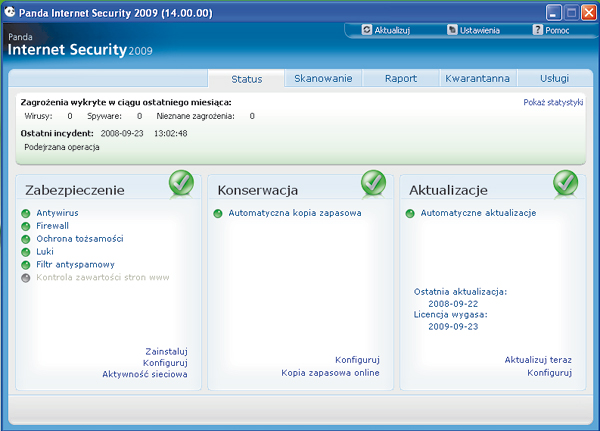Screen dimensions: 600x431
Task: Click the Ustawienia settings icon
Action: (452, 31)
